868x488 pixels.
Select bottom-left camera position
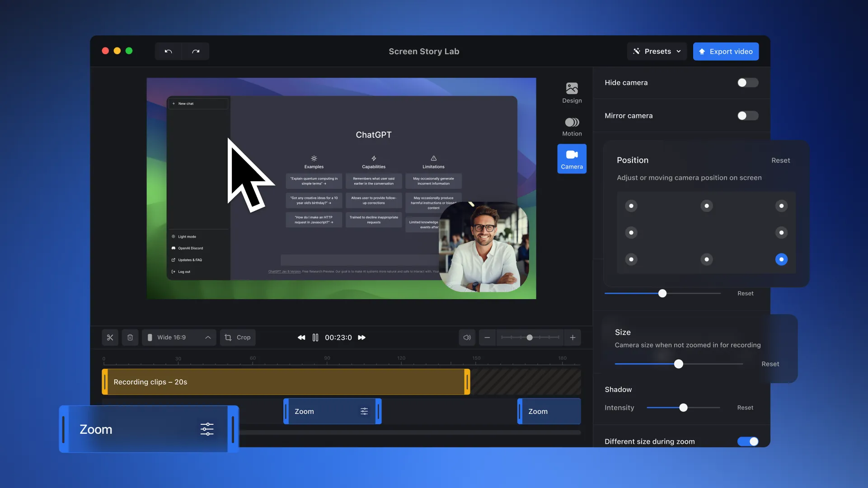coord(631,259)
